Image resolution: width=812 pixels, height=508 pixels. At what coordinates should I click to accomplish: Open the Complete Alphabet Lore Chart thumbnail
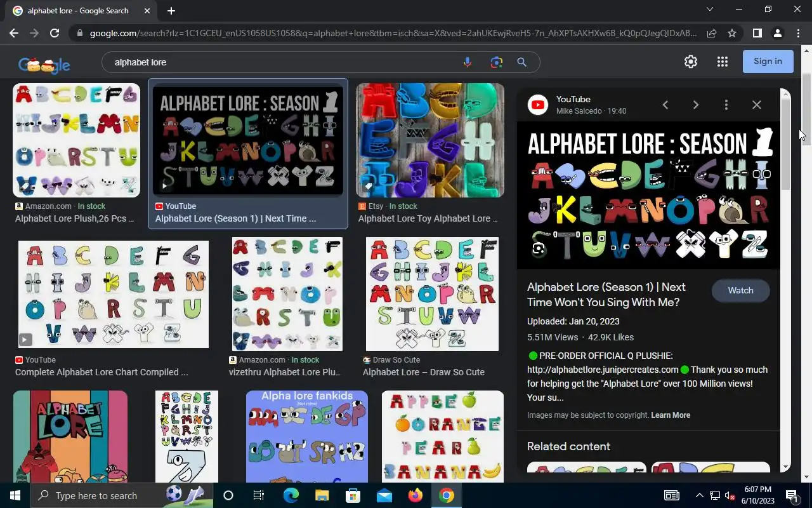[113, 294]
